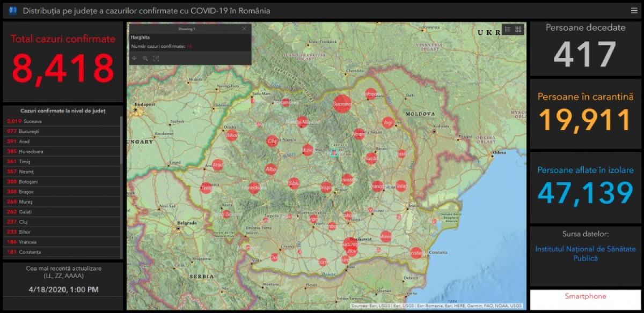
Task: Click the zoom-to magnifier icon in popup
Action: (145, 58)
